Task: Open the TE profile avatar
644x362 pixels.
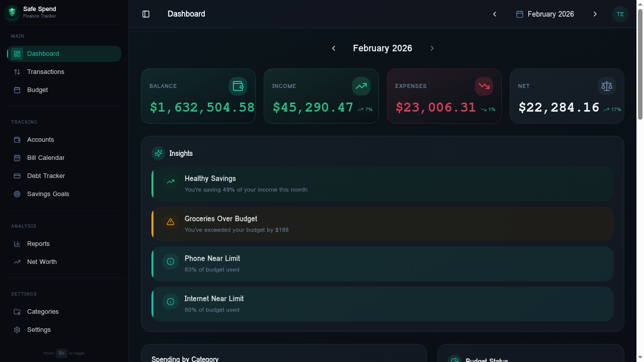Action: 620,14
